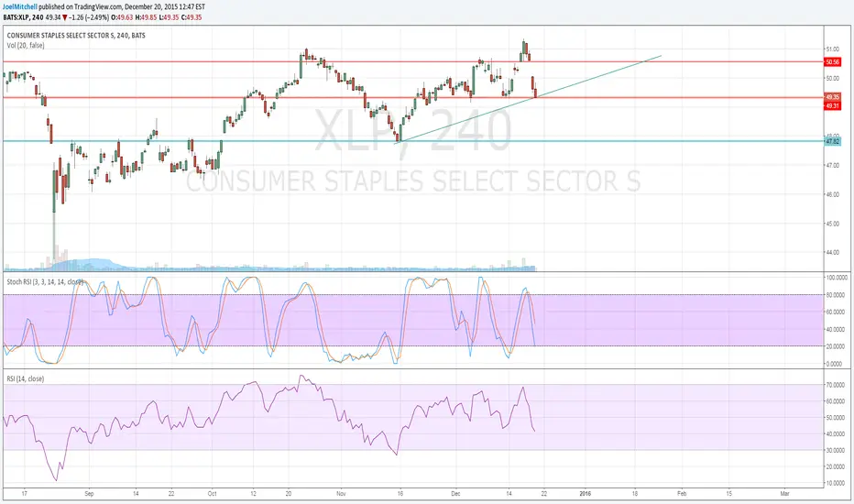
Task: Click the 16 date label on time axis
Action: tap(400, 494)
